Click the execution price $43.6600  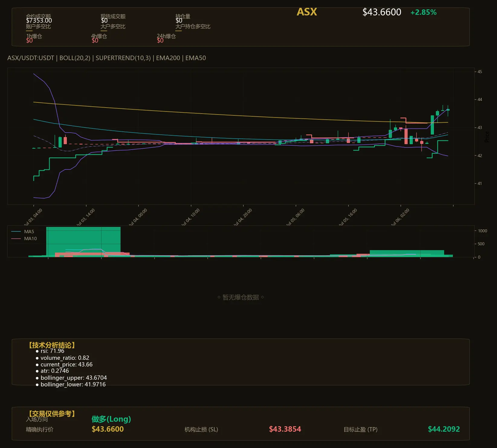click(x=108, y=429)
